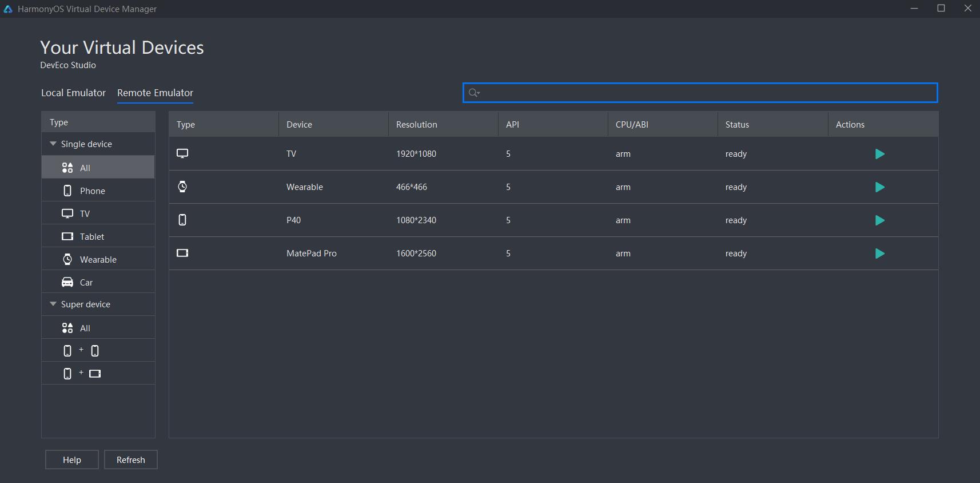Screen dimensions: 980x483
Task: Click the '1920*1080' resolution cell
Action: 416,154
